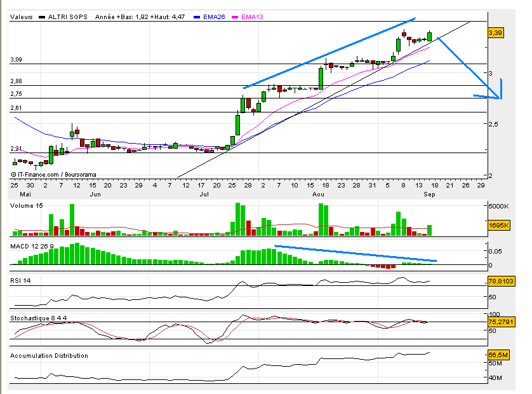Click the 5000K volume axis label
Image resolution: width=532 pixels, height=394 pixels.
pyautogui.click(x=499, y=206)
